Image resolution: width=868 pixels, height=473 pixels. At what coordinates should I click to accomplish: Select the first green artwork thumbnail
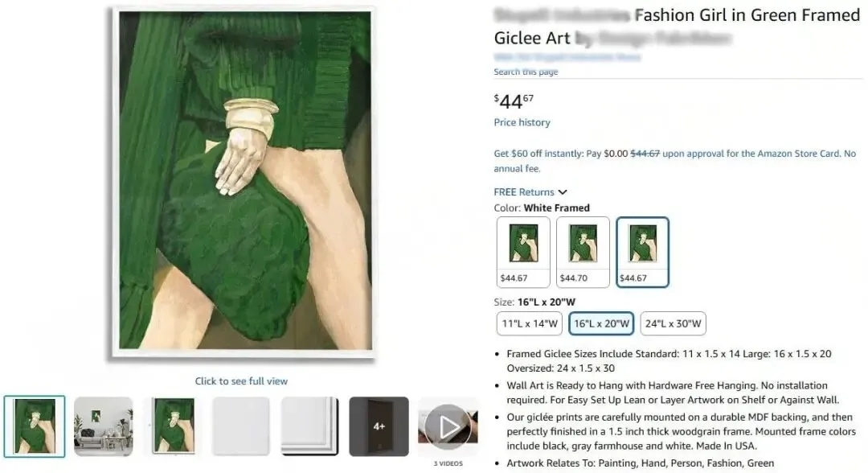(35, 426)
